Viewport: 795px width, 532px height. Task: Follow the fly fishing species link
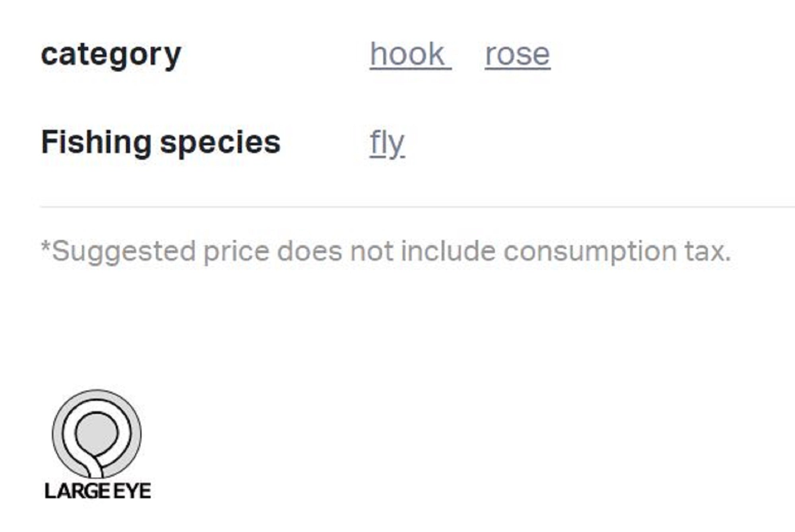pos(387,143)
